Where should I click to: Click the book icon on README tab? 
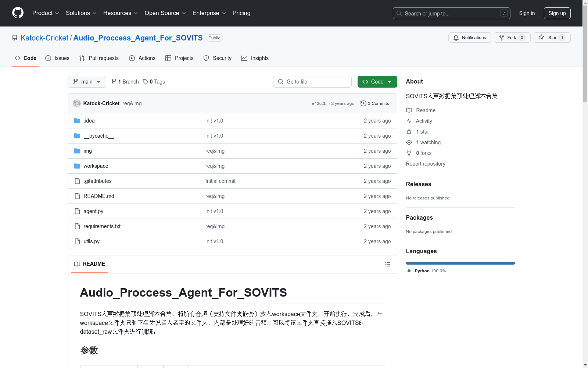77,264
